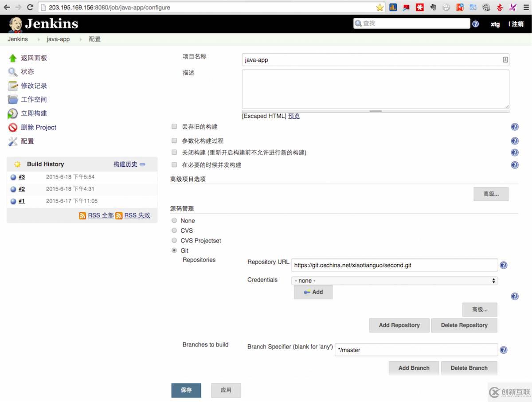Image resolution: width=532 pixels, height=402 pixels.
Task: Bookmark this page with the star
Action: 380,7
